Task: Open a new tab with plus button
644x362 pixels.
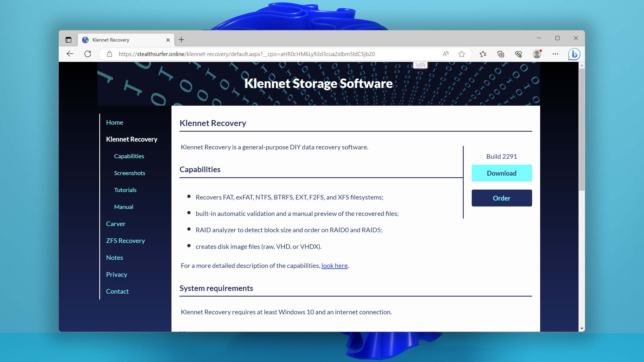Action: pyautogui.click(x=181, y=40)
